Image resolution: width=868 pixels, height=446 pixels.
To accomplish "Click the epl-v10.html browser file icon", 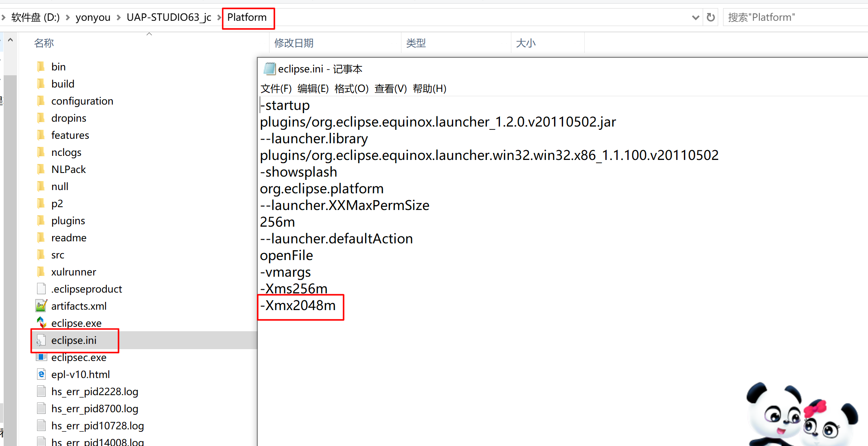I will point(41,374).
